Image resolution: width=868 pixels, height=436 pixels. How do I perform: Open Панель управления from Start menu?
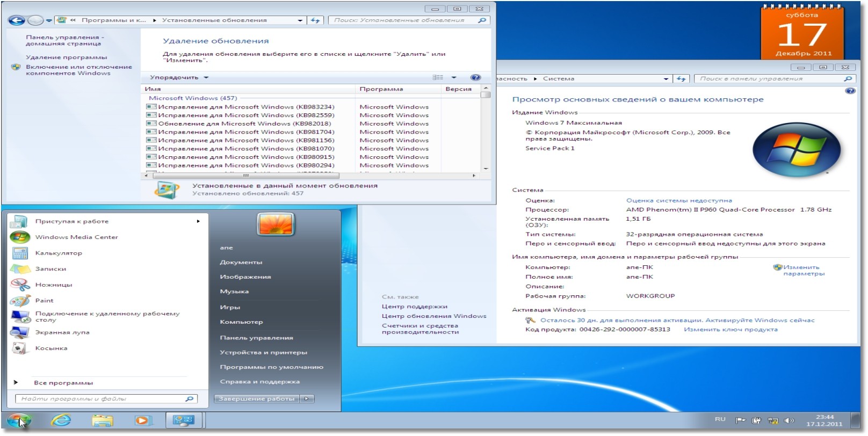point(256,338)
